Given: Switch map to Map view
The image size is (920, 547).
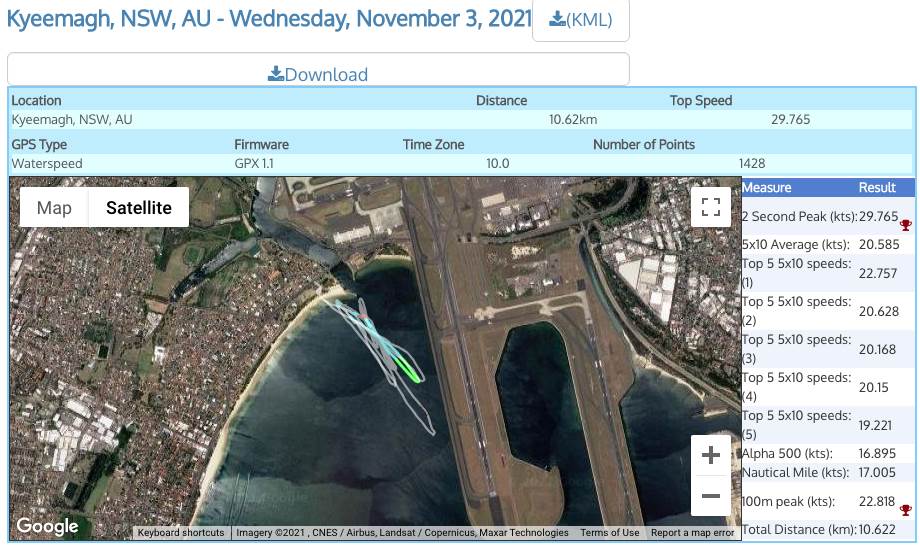Looking at the screenshot, I should coord(54,208).
